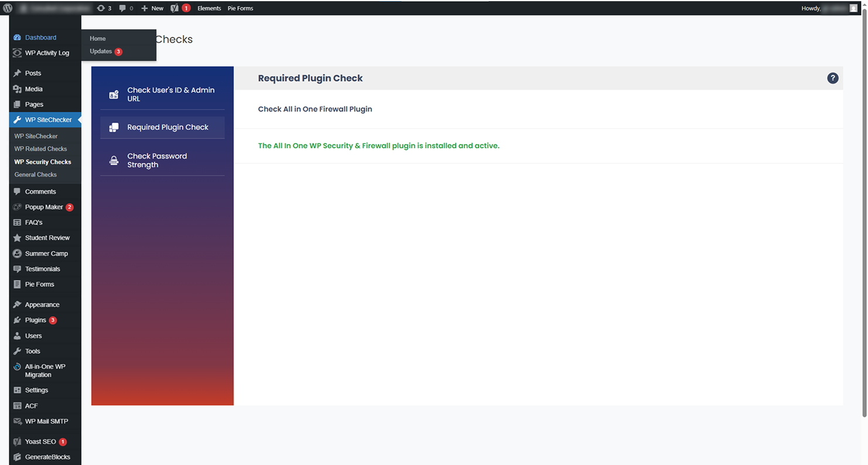Open the comments bubble in the top admin bar
This screenshot has height=465, width=868.
122,8
